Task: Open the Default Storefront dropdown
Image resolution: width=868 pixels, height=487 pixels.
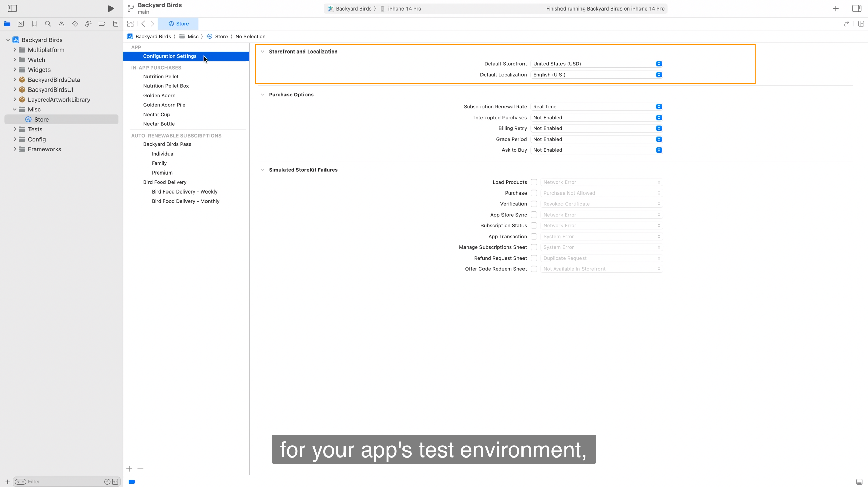Action: [596, 64]
